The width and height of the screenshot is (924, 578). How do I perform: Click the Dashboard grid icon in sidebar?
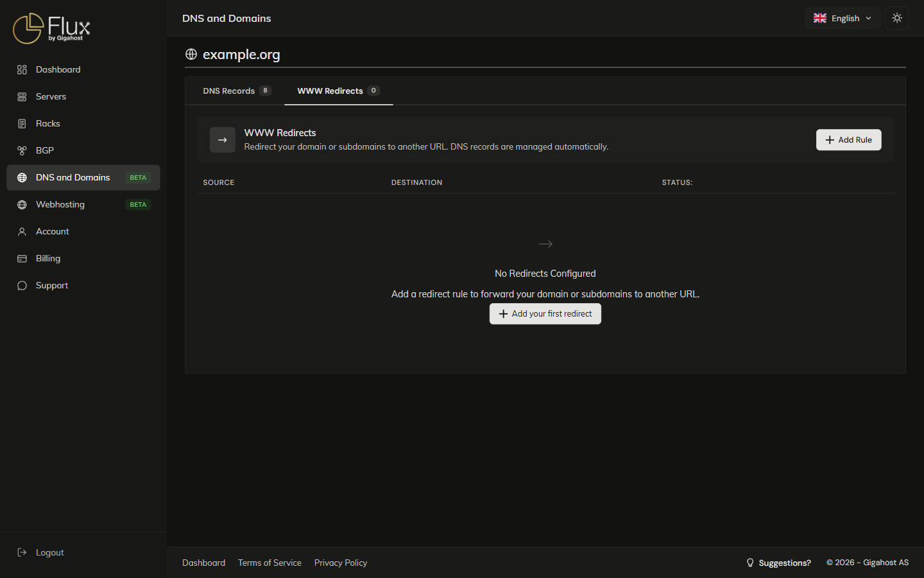[22, 69]
